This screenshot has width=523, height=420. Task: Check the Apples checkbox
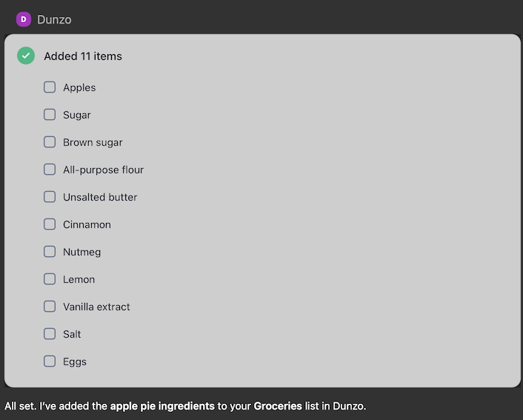[50, 87]
